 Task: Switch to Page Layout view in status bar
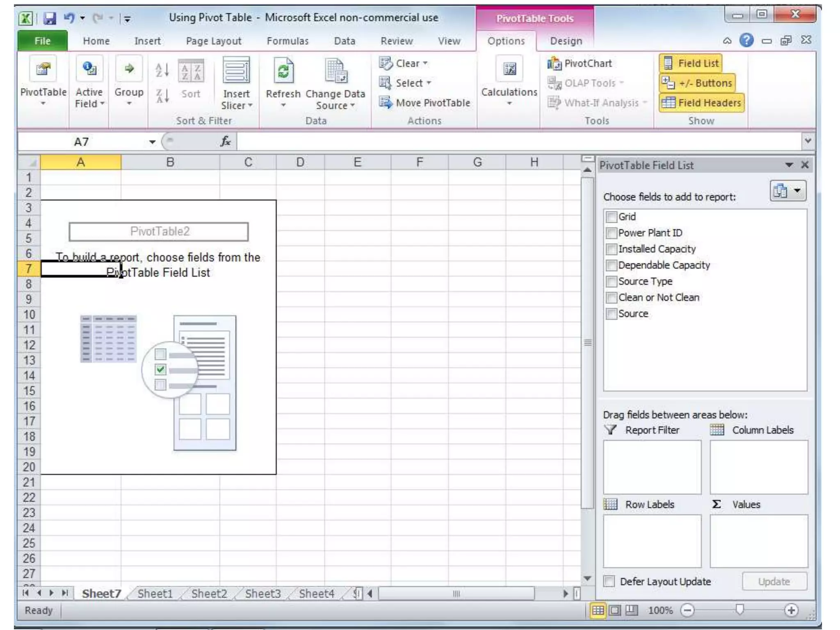click(x=614, y=610)
